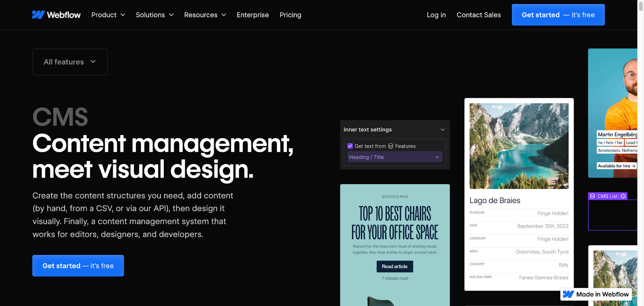The image size is (644, 306).
Task: Click the Lago de Braies title
Action: click(x=495, y=201)
